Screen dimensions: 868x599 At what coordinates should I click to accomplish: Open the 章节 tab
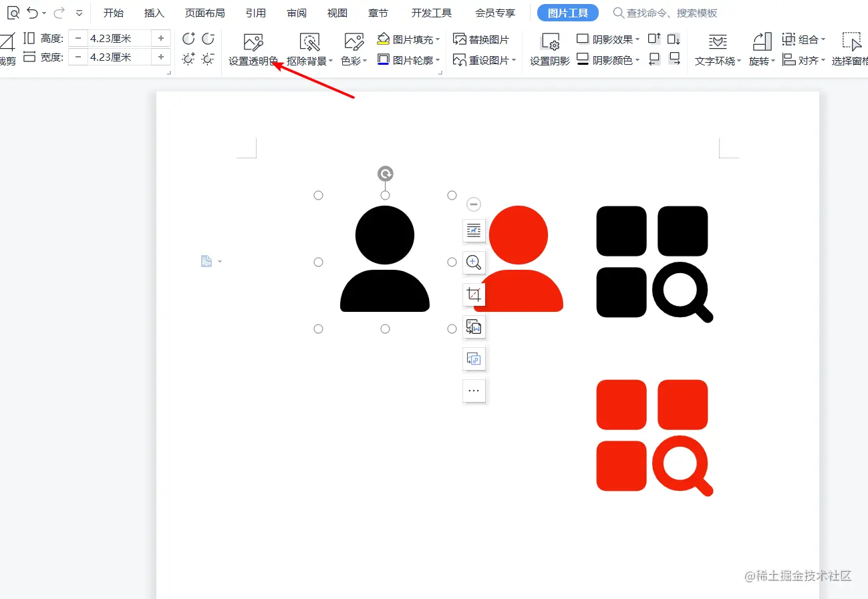tap(378, 13)
